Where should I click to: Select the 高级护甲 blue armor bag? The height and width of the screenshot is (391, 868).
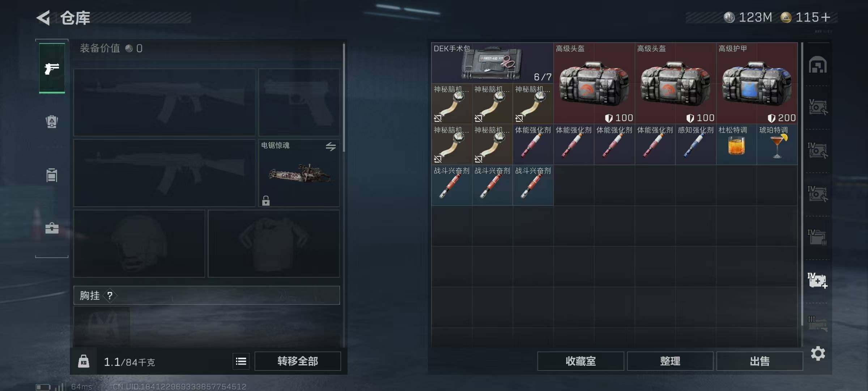757,83
